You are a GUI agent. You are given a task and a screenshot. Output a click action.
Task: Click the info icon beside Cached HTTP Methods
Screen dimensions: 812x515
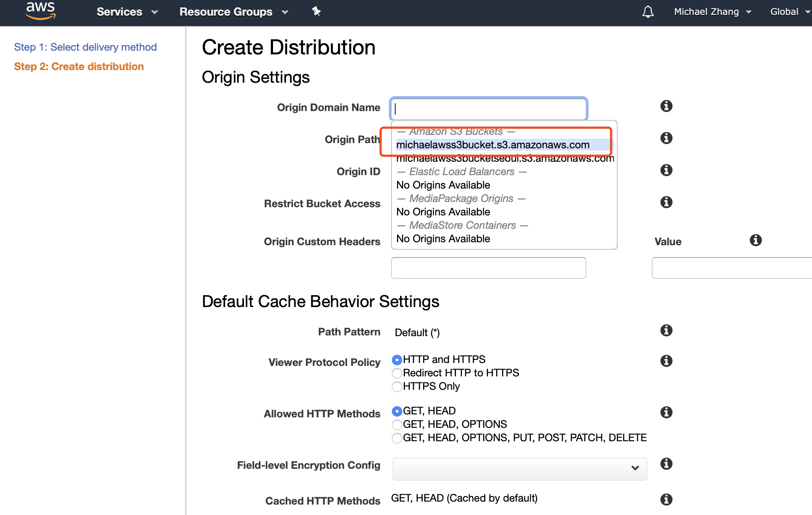[x=666, y=499]
